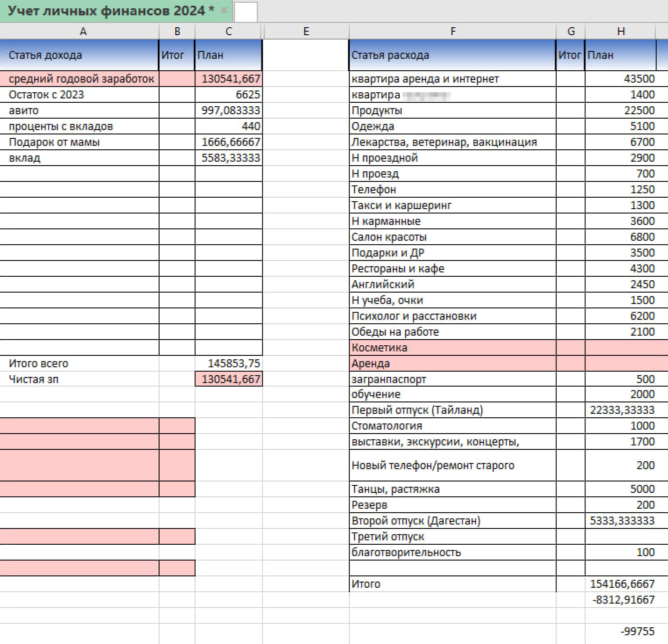
Task: Select the 'Стоматология' expense cell
Action: click(x=453, y=426)
